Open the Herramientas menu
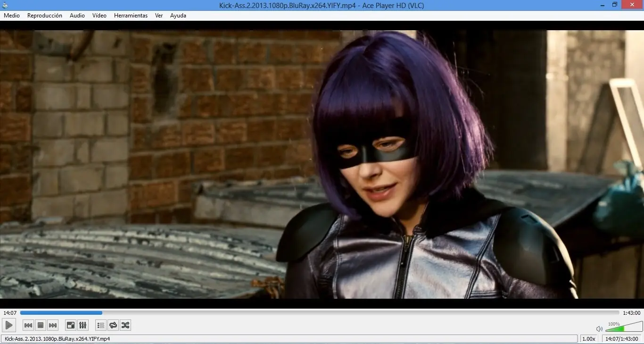 (x=131, y=16)
